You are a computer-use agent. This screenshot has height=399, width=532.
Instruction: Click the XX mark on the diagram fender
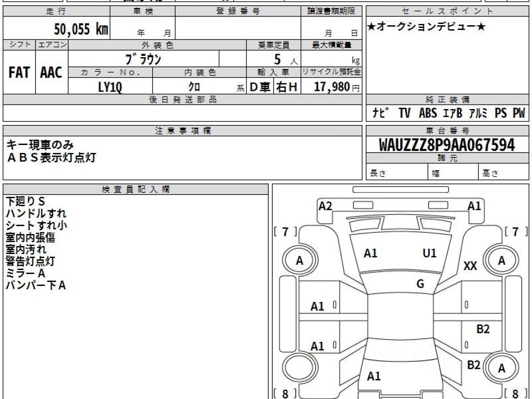(x=470, y=266)
